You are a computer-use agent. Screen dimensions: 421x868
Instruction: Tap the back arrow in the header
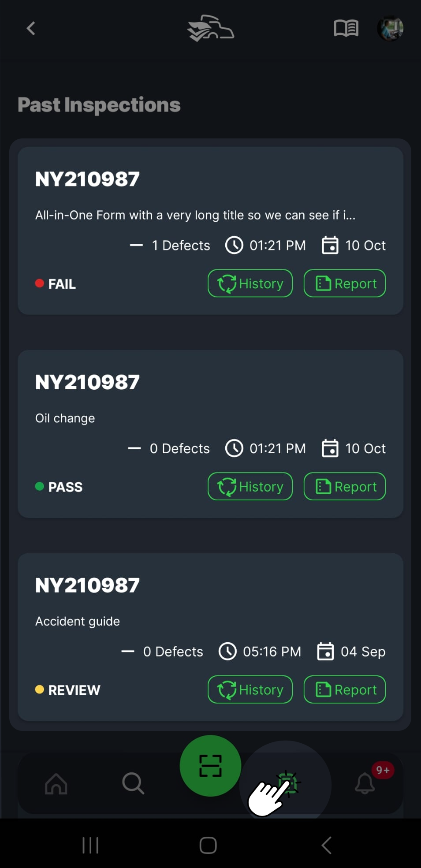(x=31, y=29)
